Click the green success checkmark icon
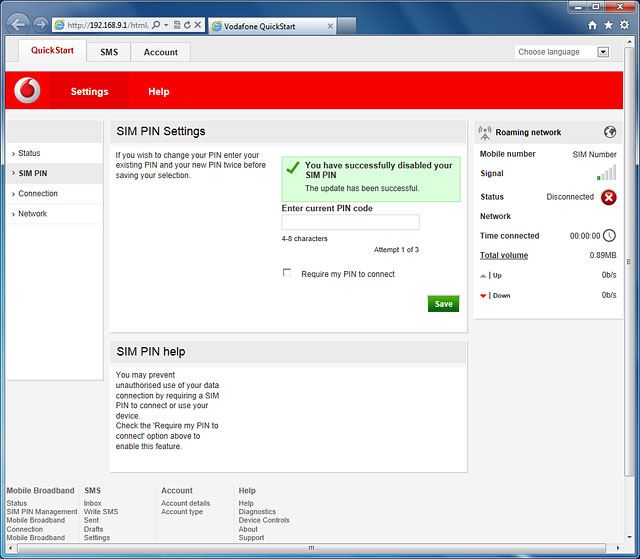 [293, 167]
